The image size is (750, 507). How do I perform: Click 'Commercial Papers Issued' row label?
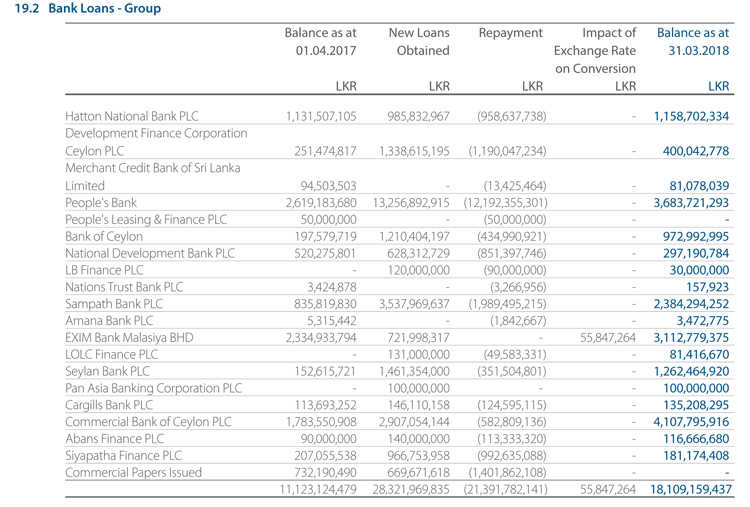coord(133,473)
